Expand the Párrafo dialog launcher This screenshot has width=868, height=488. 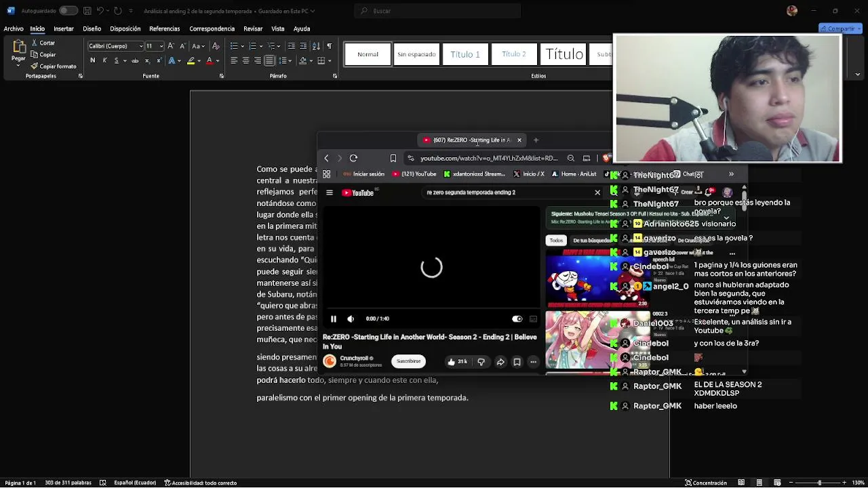click(x=335, y=76)
